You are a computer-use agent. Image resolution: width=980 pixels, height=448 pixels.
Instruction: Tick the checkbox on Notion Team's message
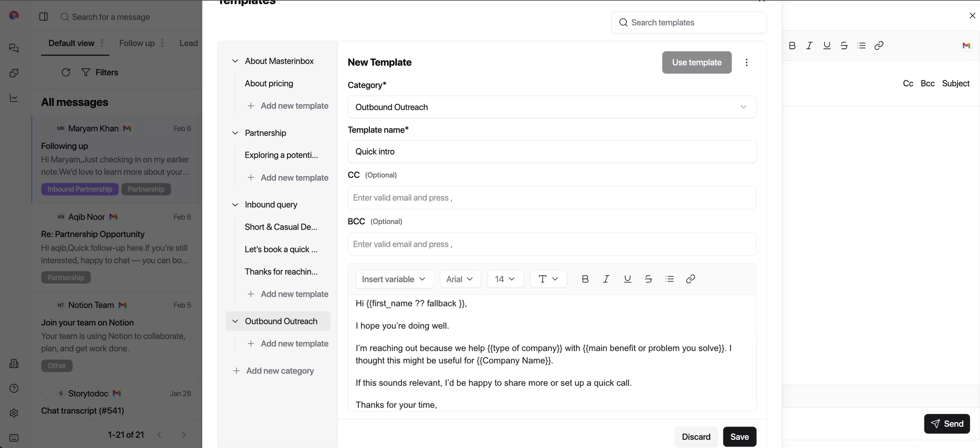coord(46,305)
